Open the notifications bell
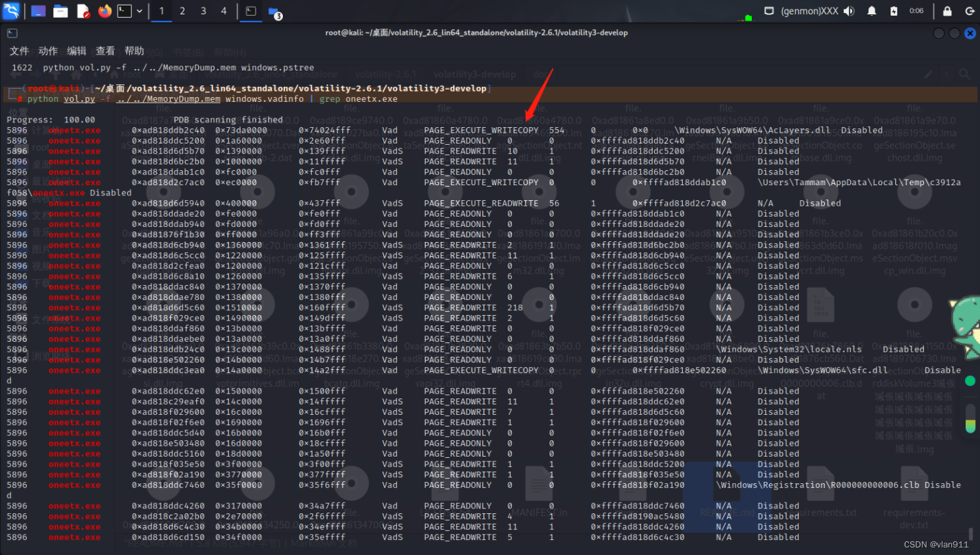 tap(872, 11)
